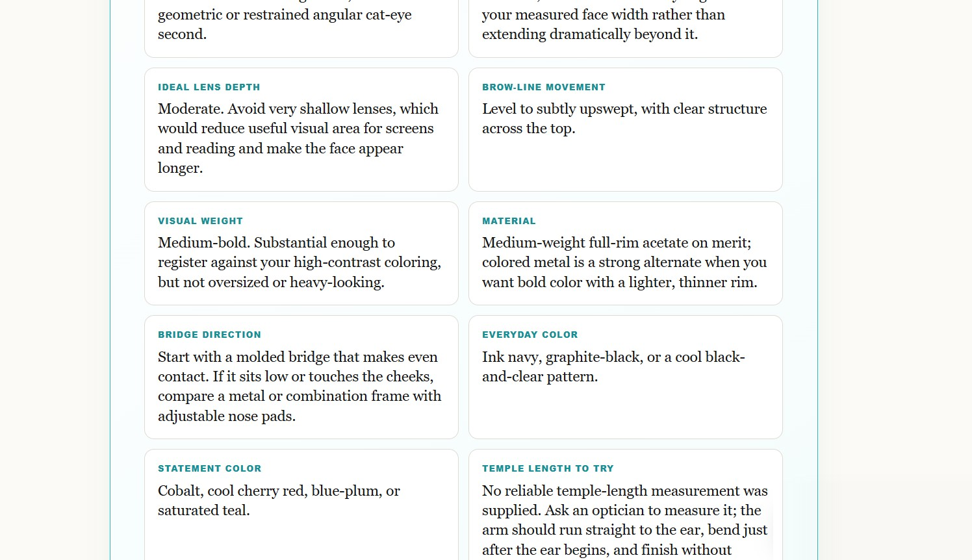Viewport: 972px width, 560px height.
Task: Click the full-rim acetate material text
Action: tap(624, 262)
